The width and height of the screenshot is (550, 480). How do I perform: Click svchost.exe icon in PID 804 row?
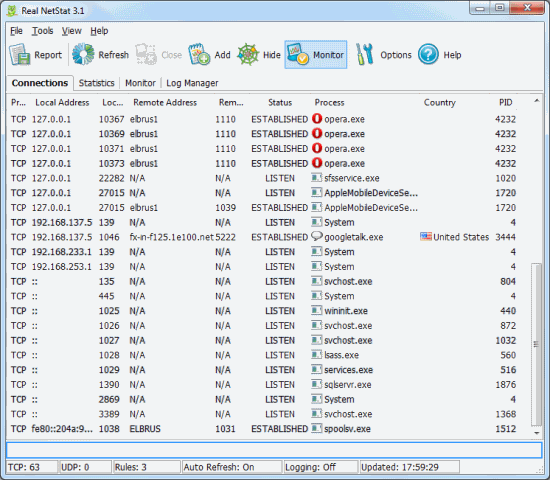pos(316,281)
